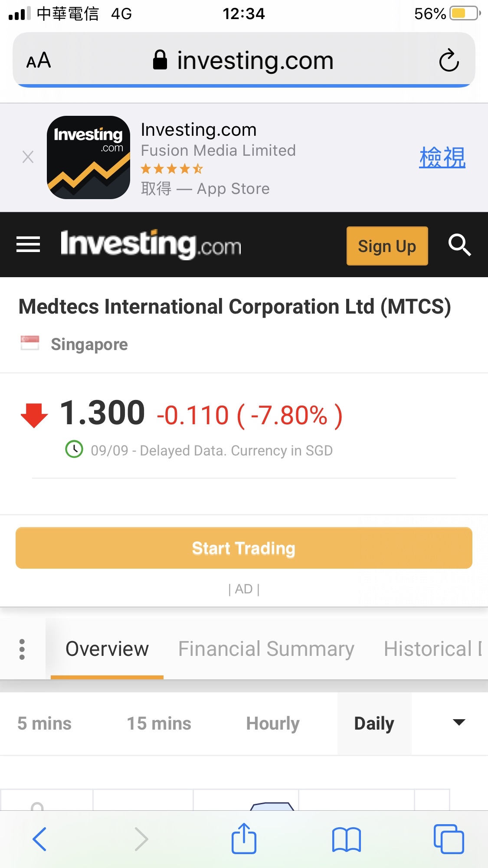Image resolution: width=488 pixels, height=868 pixels.
Task: Choose the Hourly timeframe
Action: click(x=273, y=724)
